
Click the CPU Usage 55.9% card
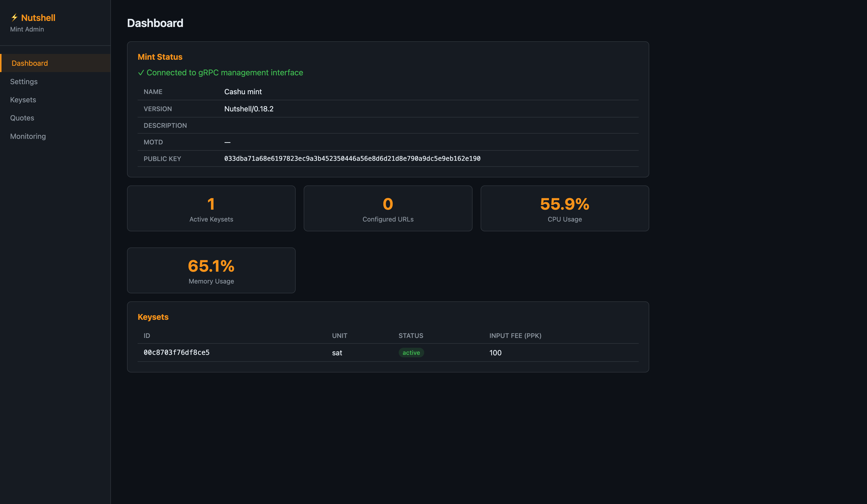(x=564, y=208)
